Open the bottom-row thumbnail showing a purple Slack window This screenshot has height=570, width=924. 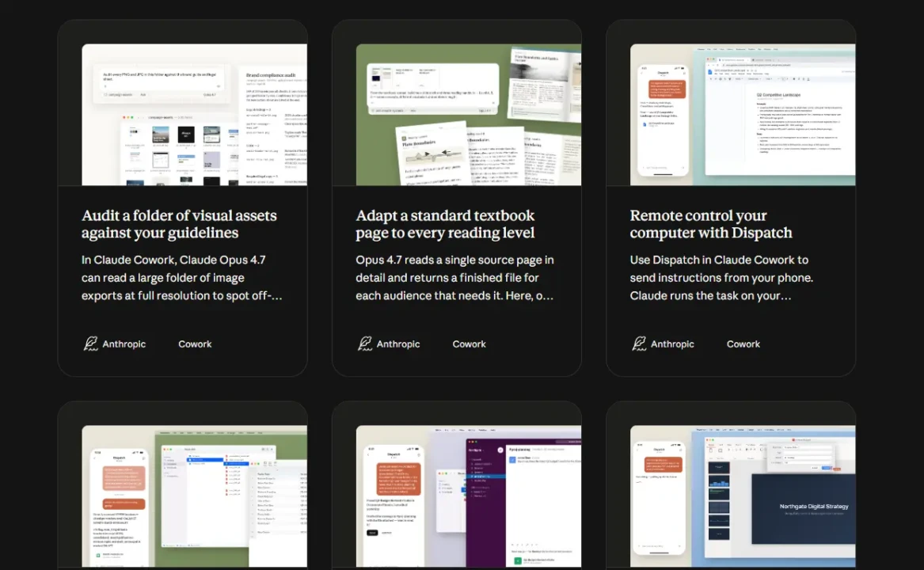[x=469, y=496]
